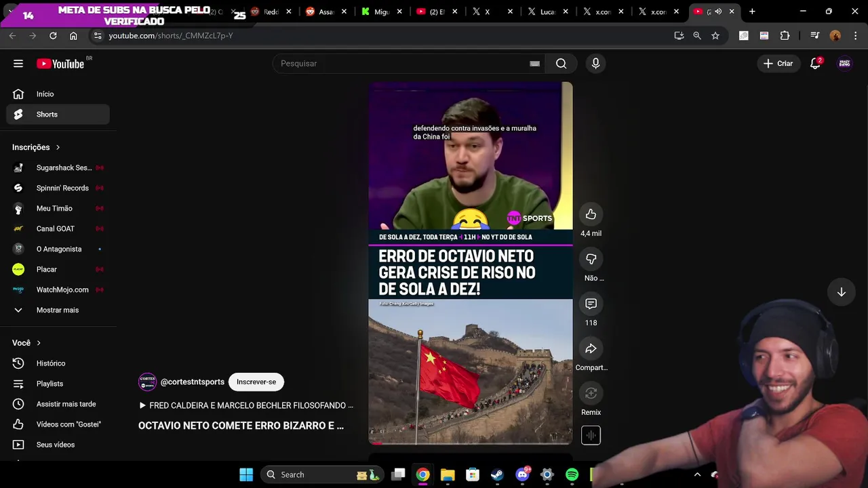Open the Criar create button
The height and width of the screenshot is (488, 868).
(778, 64)
